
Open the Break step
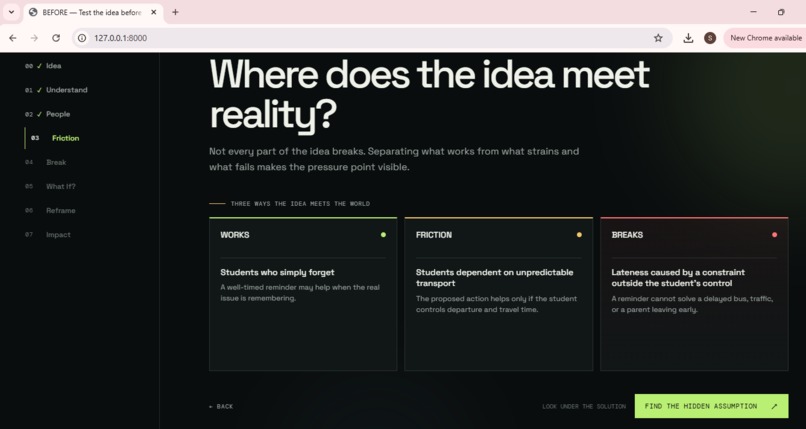click(46, 162)
